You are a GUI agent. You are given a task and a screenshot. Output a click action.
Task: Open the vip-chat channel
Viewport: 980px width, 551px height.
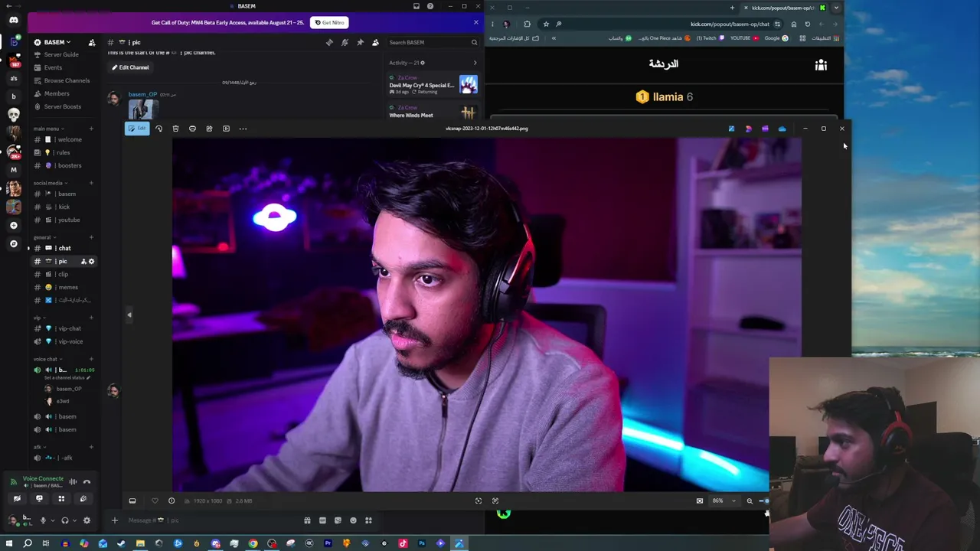64,328
